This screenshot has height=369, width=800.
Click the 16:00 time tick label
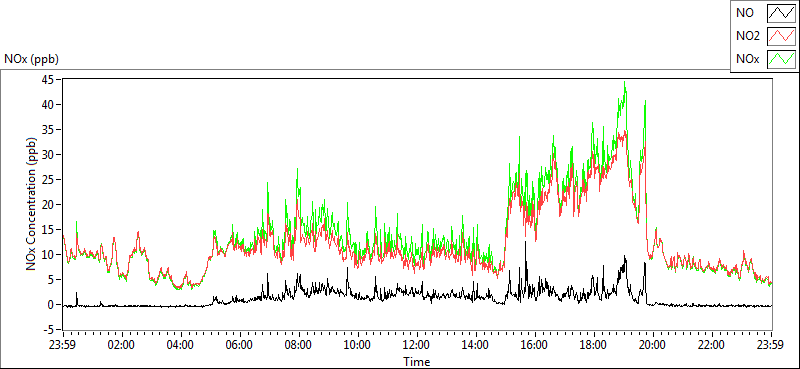click(x=535, y=345)
